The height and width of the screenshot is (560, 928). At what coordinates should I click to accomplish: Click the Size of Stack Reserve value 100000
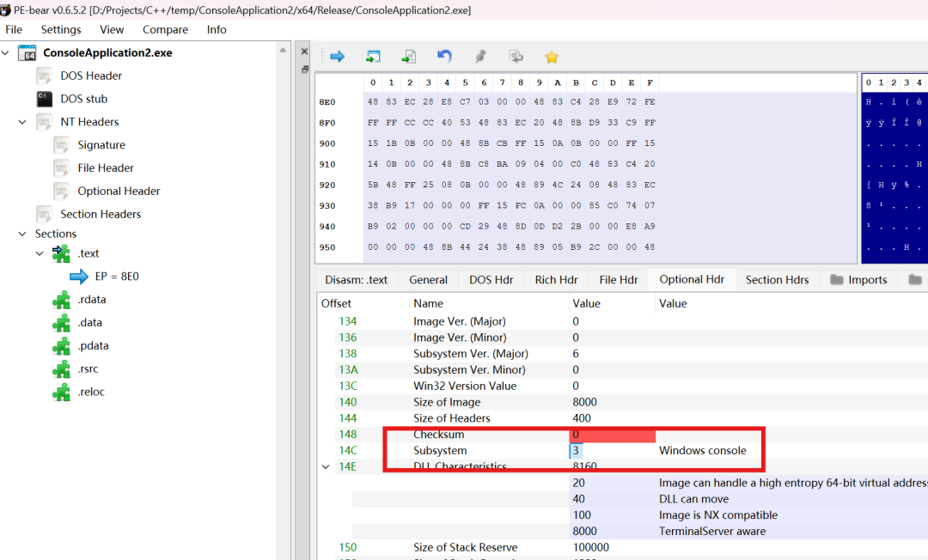[590, 548]
